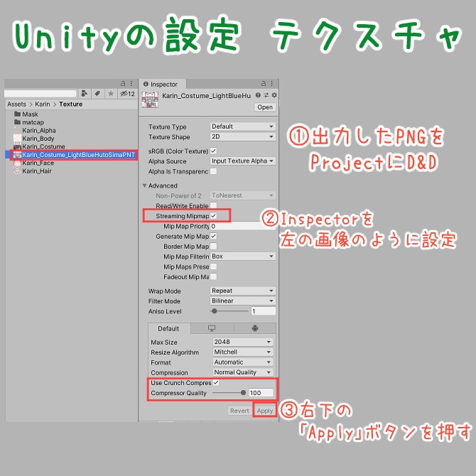Toggle Streaming Mipmaps checkbox
This screenshot has height=476, width=476.
coord(213,216)
